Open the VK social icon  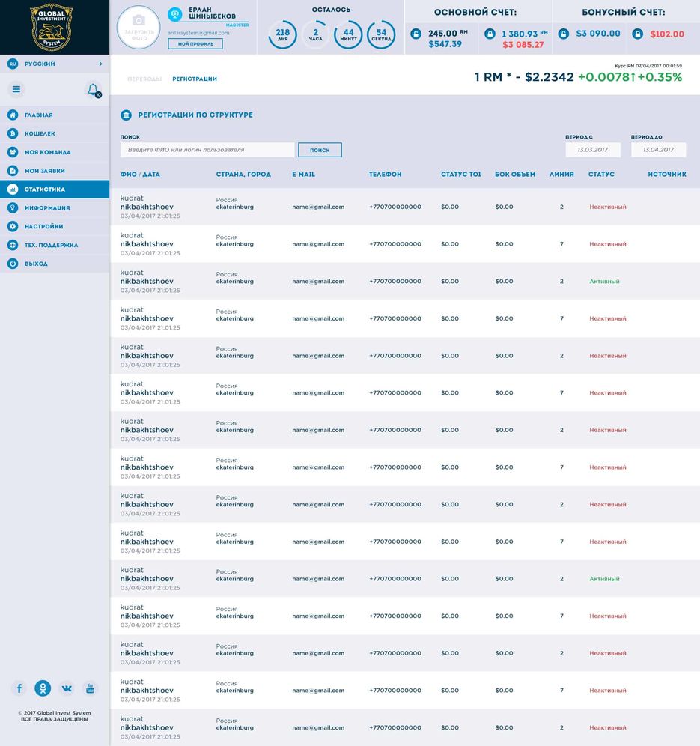coord(67,688)
